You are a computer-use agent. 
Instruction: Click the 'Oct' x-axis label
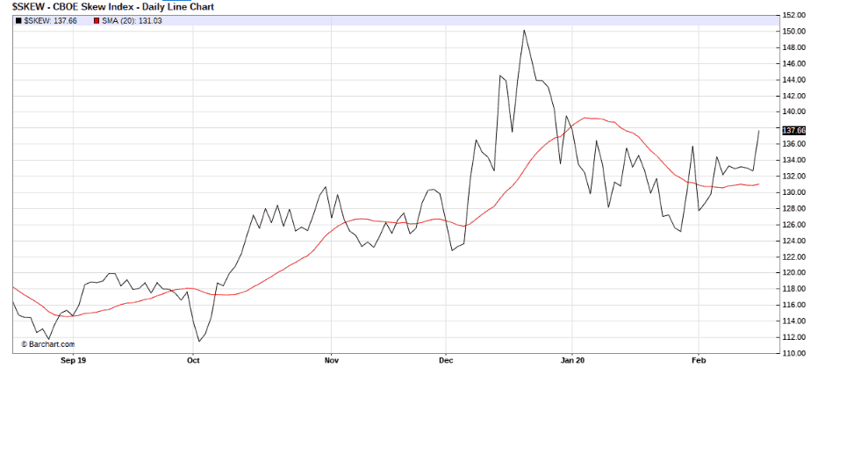pyautogui.click(x=193, y=360)
